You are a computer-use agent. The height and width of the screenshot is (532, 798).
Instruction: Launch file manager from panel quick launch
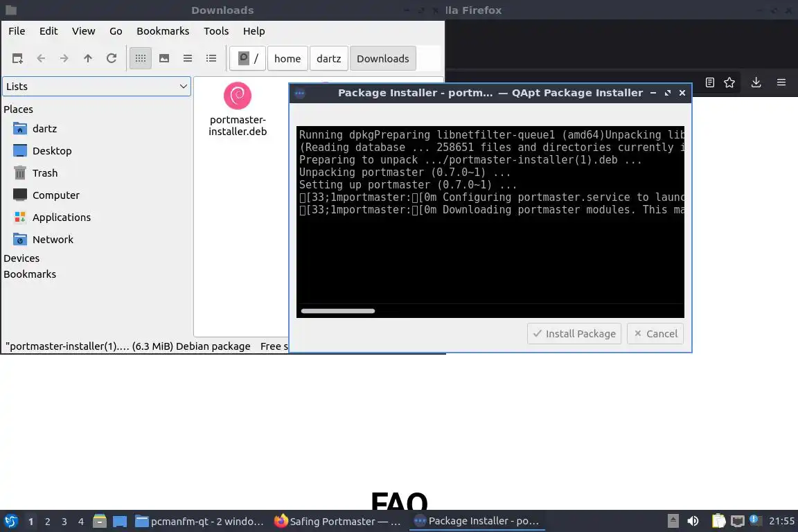point(100,522)
